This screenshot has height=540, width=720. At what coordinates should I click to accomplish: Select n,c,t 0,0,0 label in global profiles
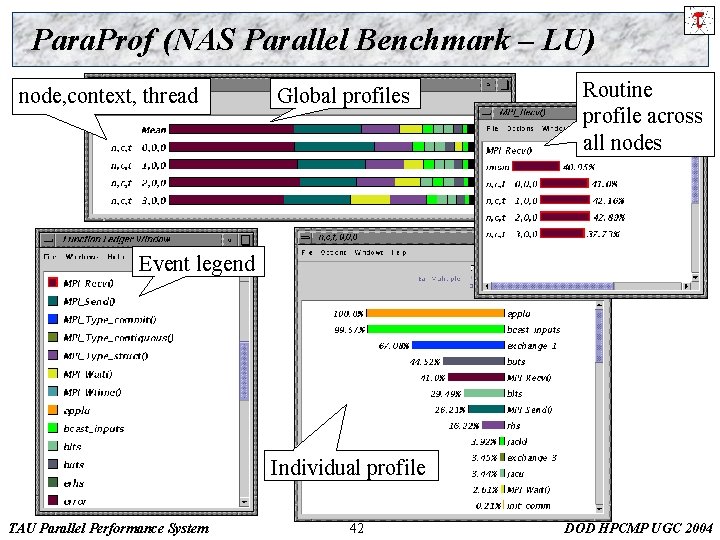138,147
